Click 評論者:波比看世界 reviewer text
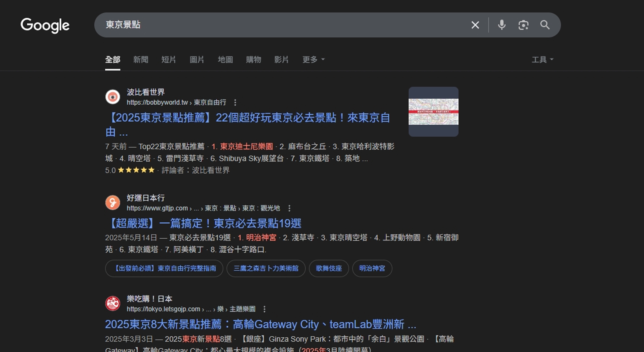Image resolution: width=644 pixels, height=352 pixels. click(195, 170)
